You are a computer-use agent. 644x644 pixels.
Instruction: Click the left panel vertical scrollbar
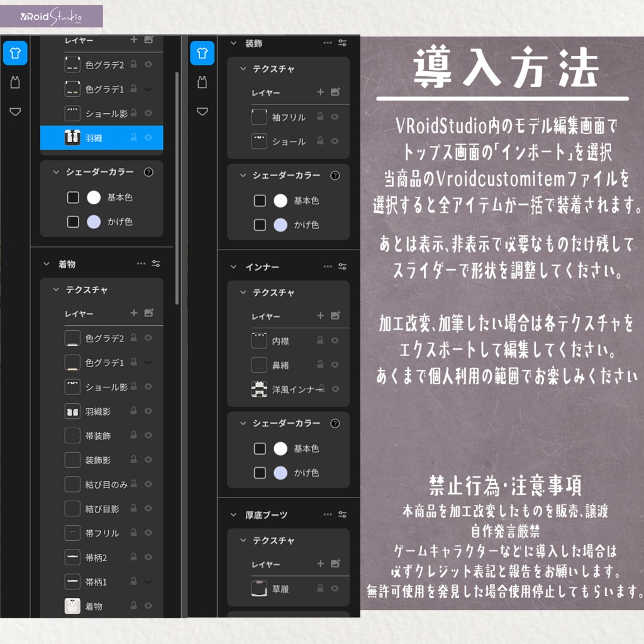pyautogui.click(x=177, y=188)
